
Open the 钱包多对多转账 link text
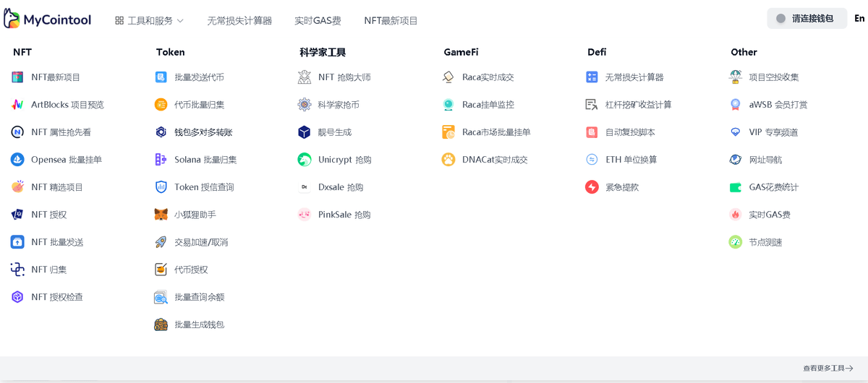click(x=203, y=132)
